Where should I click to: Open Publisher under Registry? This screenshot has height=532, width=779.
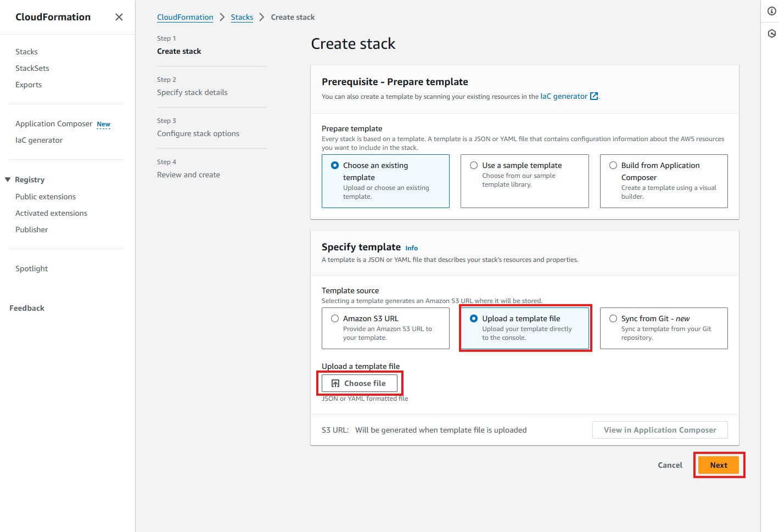(31, 229)
